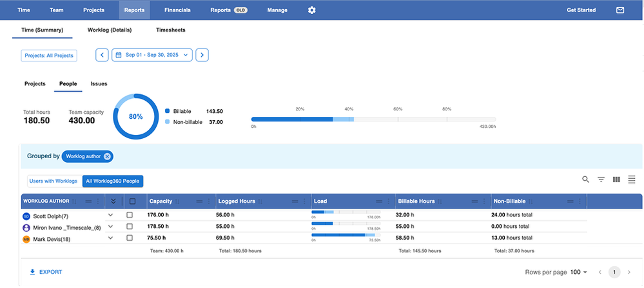Click the team capacity progress bar
Screen dimensions: 644x288
373,119
